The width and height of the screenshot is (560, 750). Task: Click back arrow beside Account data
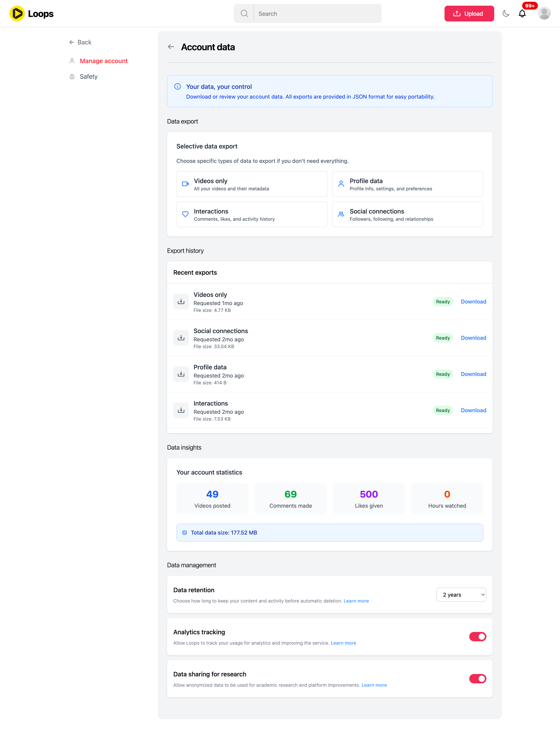(x=171, y=47)
